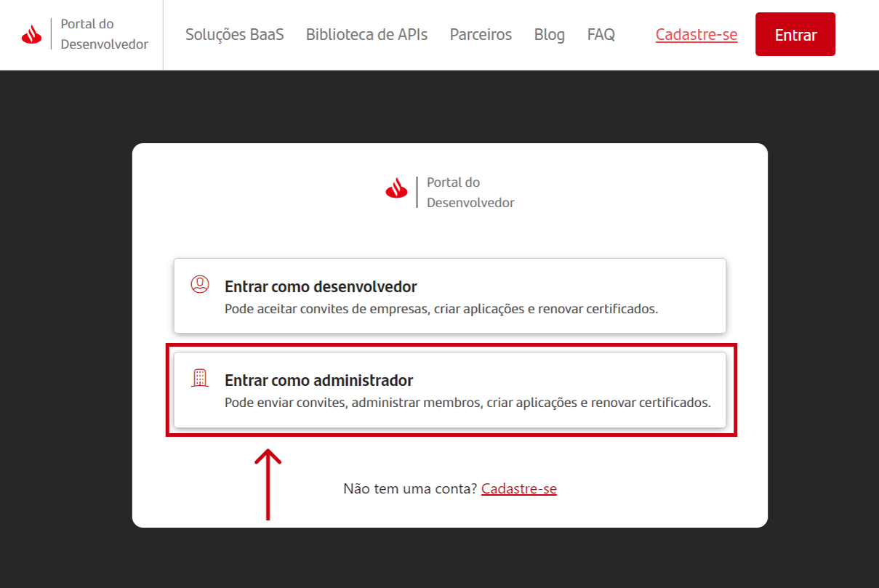The image size is (879, 588).
Task: Click the white login card background
Action: click(x=449, y=233)
